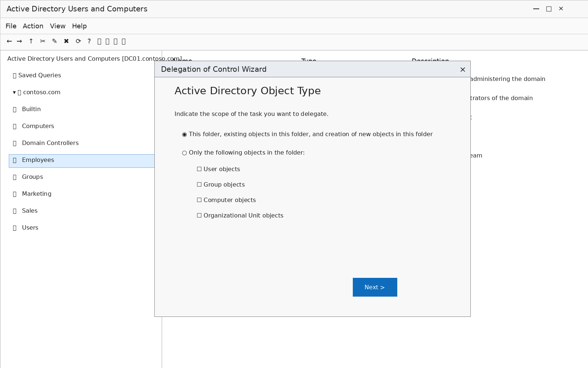Viewport: 588px width, 368px height.
Task: Choose 'Only the following objects' radio option
Action: (184, 153)
